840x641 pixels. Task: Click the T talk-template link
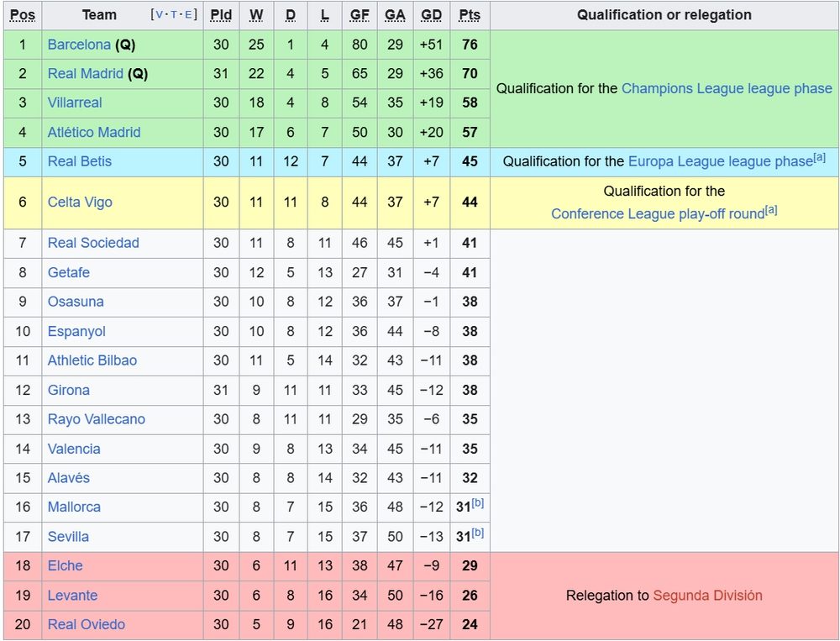[x=175, y=15]
